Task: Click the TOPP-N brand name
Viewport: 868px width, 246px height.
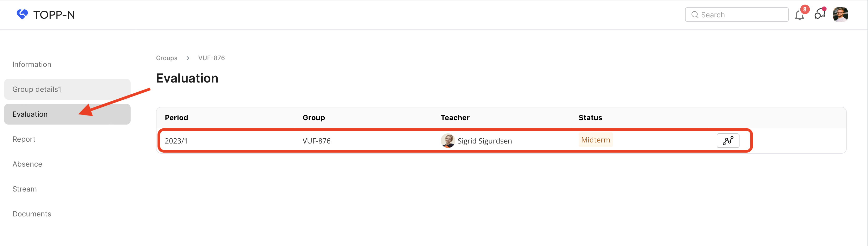Action: (x=54, y=15)
